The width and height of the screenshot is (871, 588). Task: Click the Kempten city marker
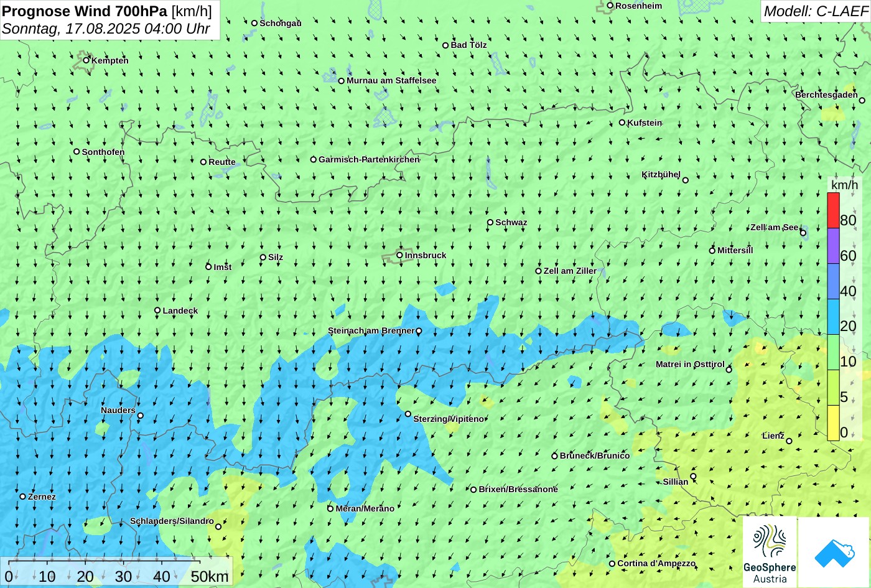point(86,60)
